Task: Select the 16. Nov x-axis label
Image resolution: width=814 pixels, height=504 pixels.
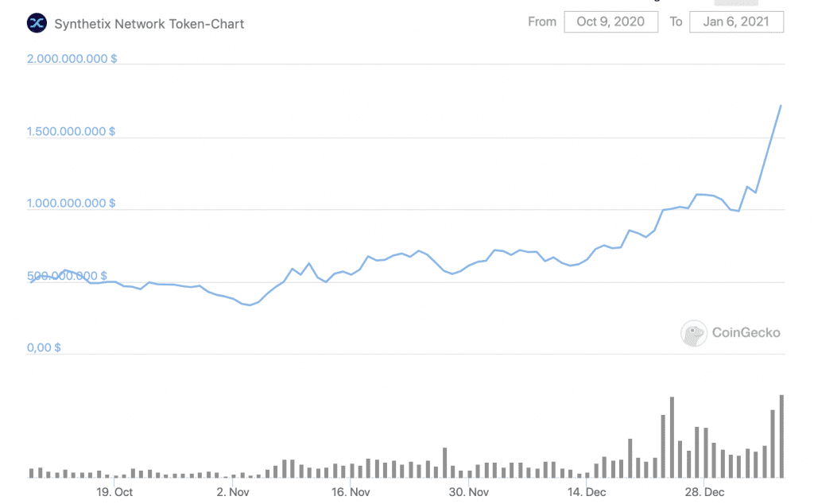Action: (351, 492)
